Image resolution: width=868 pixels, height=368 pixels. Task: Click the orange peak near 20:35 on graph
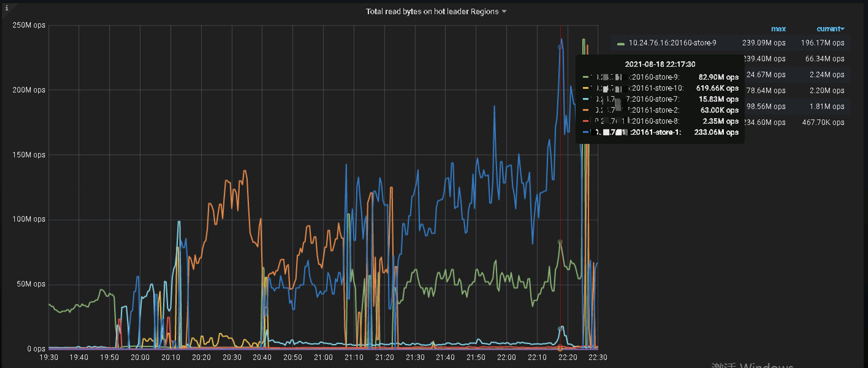(245, 171)
